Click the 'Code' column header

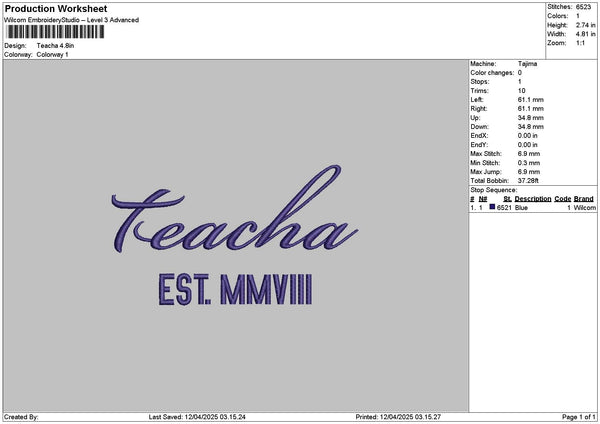562,199
